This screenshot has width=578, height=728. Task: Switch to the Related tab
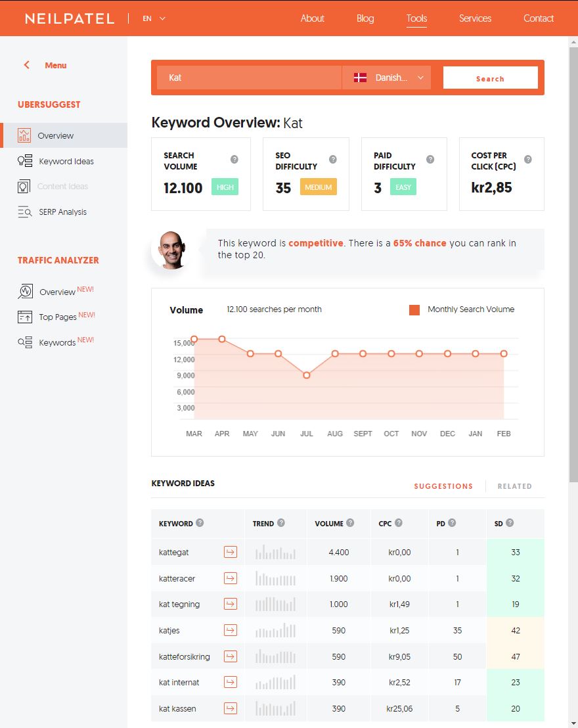(514, 486)
